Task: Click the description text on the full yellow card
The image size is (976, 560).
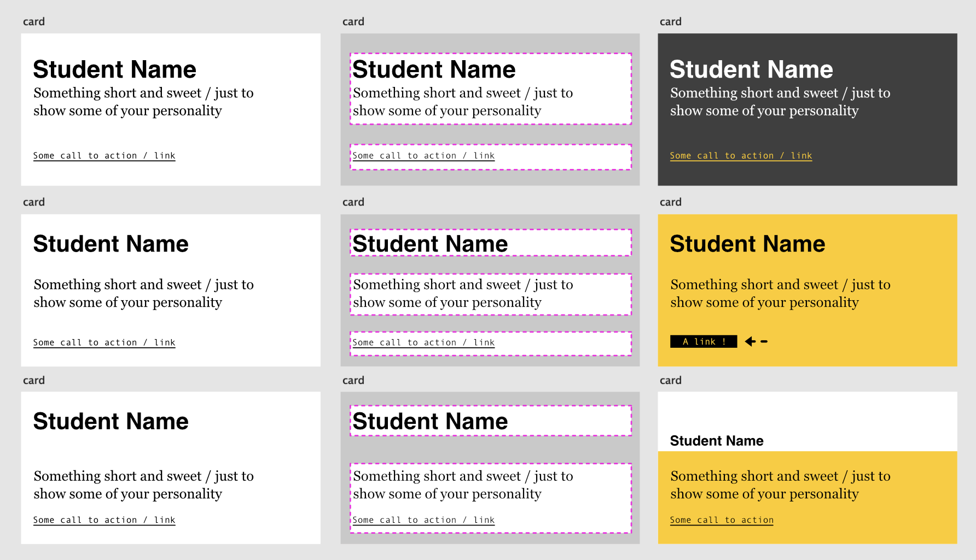Action: (780, 294)
